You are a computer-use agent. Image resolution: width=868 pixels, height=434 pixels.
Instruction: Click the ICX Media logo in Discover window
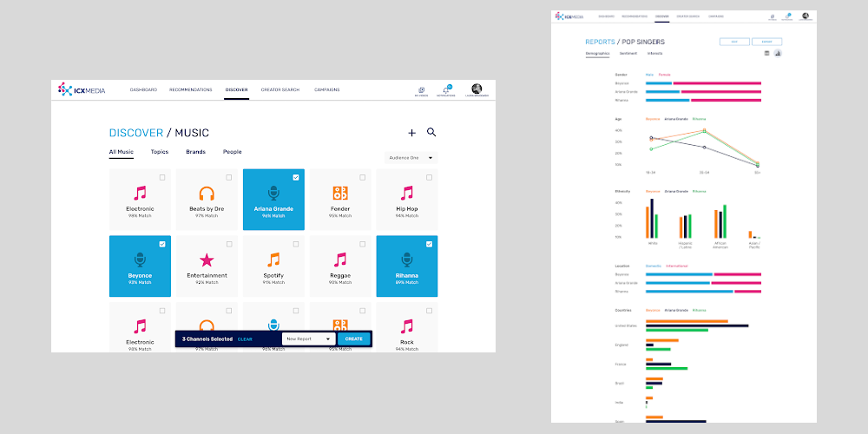82,89
